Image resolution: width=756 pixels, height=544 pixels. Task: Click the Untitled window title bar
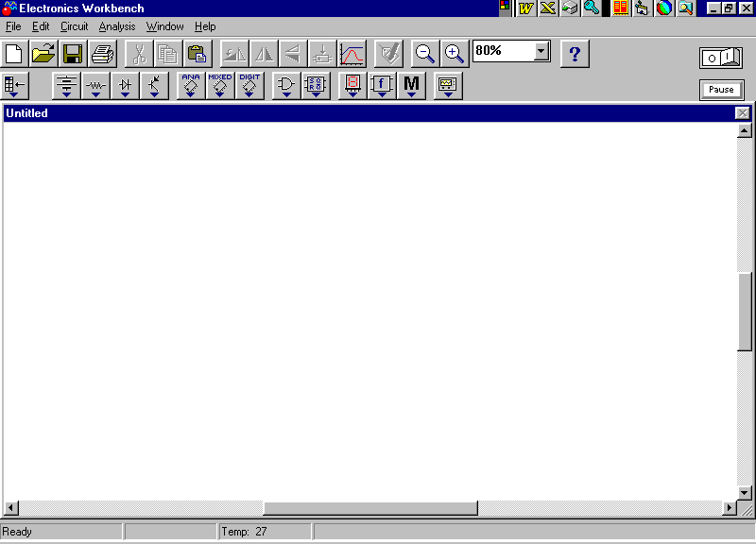[369, 113]
